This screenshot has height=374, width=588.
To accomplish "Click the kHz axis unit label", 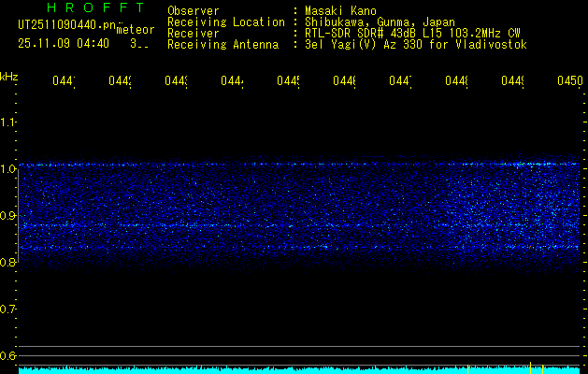I will (9, 76).
